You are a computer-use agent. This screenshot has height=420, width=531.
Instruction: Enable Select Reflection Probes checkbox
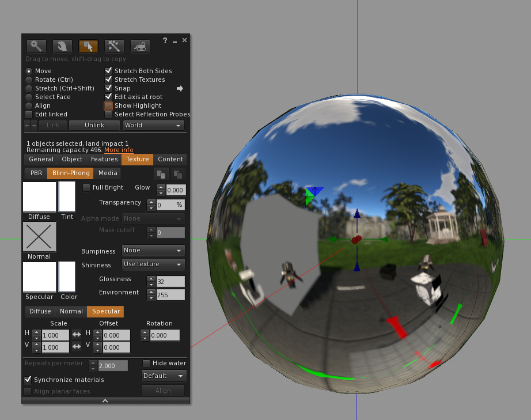[108, 115]
